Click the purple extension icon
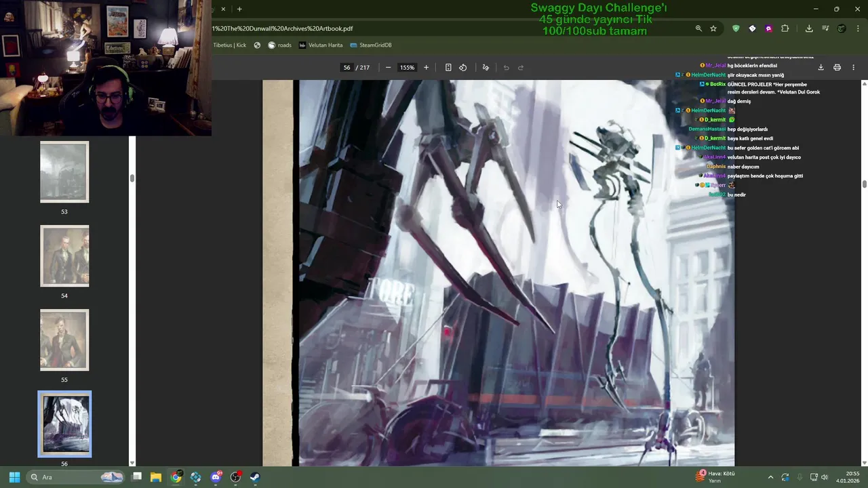Image resolution: width=868 pixels, height=488 pixels. pos(768,28)
